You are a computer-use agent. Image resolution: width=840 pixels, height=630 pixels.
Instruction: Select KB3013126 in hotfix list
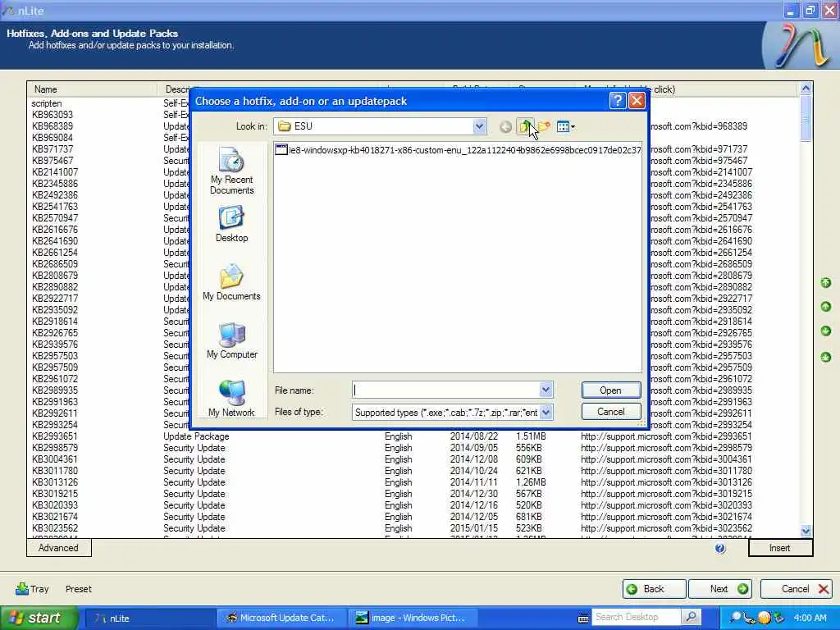pos(55,482)
